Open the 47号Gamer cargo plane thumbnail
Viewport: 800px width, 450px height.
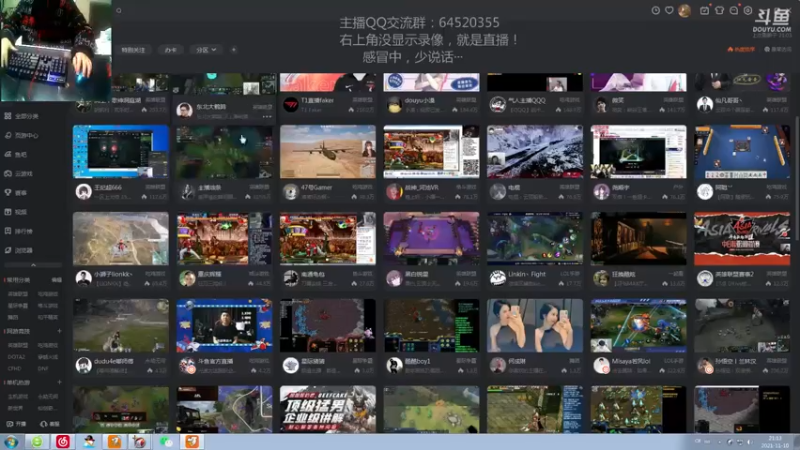(x=328, y=152)
